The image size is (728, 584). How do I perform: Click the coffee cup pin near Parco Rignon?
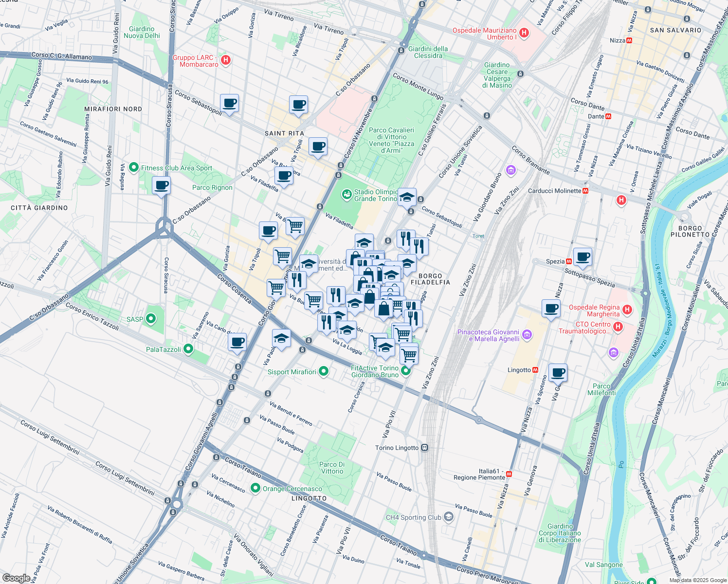[x=161, y=186]
